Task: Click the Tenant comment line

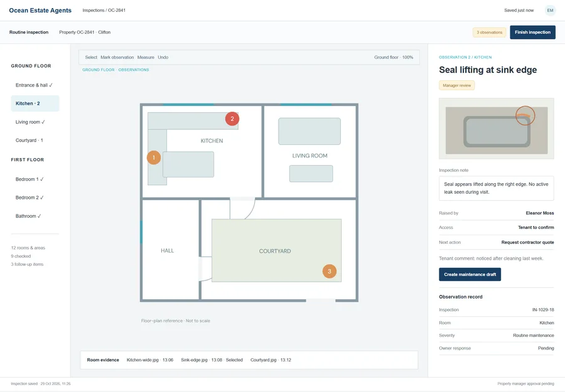Action: (491, 258)
